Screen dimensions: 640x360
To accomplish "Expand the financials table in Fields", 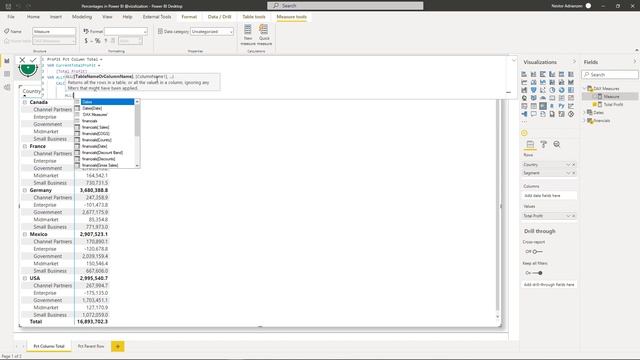I will pos(585,121).
